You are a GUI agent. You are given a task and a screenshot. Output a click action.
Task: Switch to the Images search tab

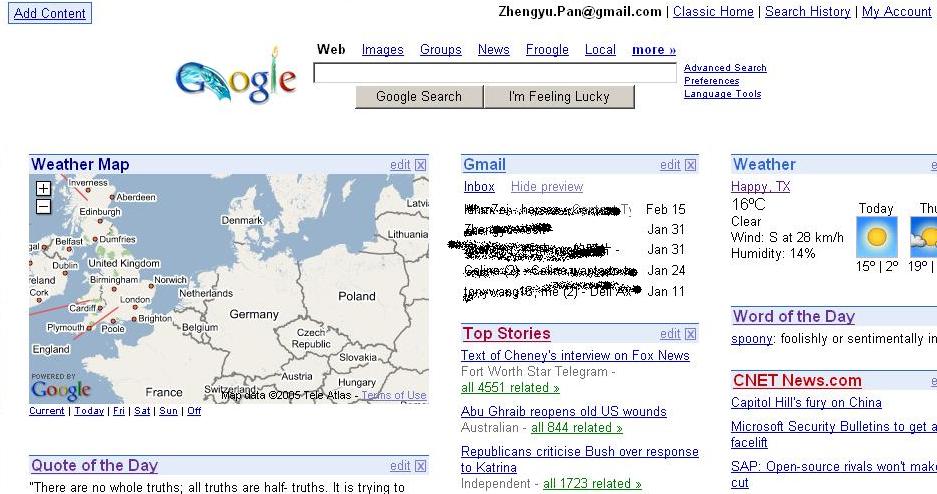click(382, 50)
